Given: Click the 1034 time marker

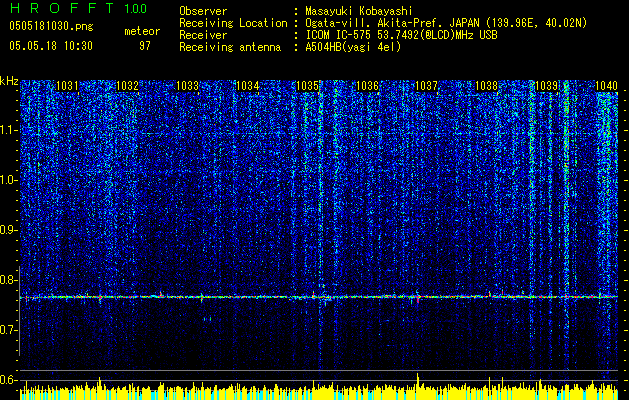Looking at the screenshot, I should click(248, 86).
